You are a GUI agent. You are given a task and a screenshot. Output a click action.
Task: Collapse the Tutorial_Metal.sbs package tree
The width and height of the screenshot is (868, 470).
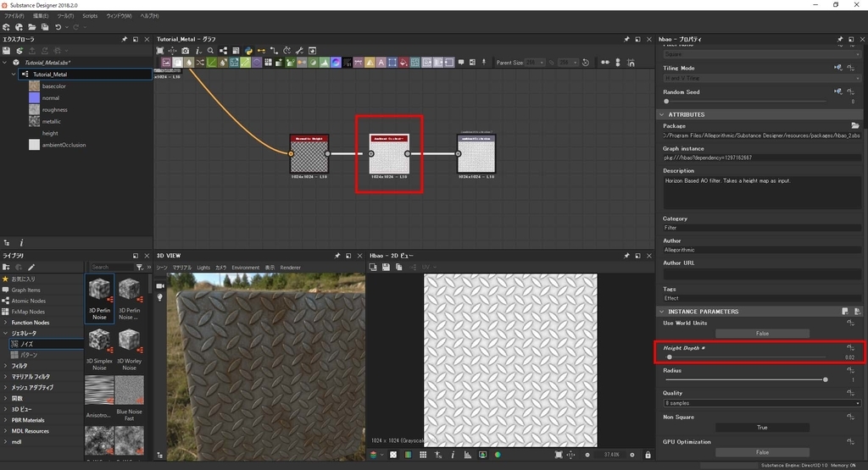click(x=5, y=63)
